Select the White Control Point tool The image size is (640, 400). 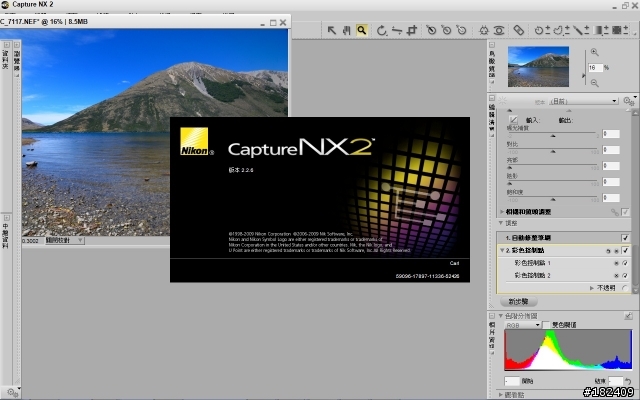point(462,30)
